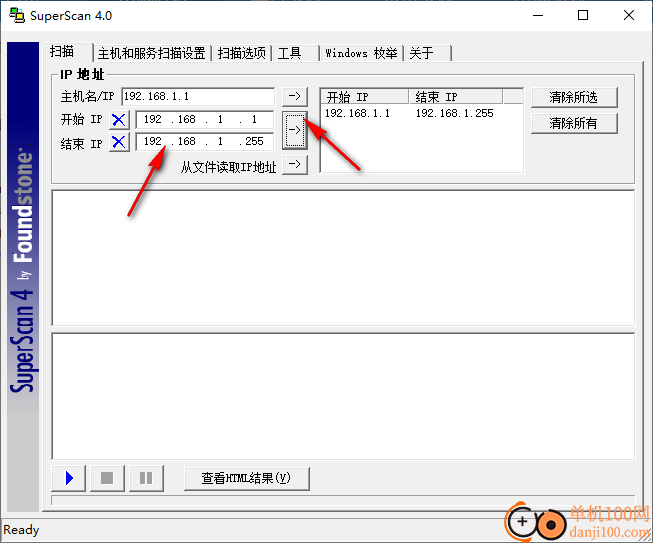Click the 结束 IP column header
Screen dimensions: 653x543
click(455, 97)
